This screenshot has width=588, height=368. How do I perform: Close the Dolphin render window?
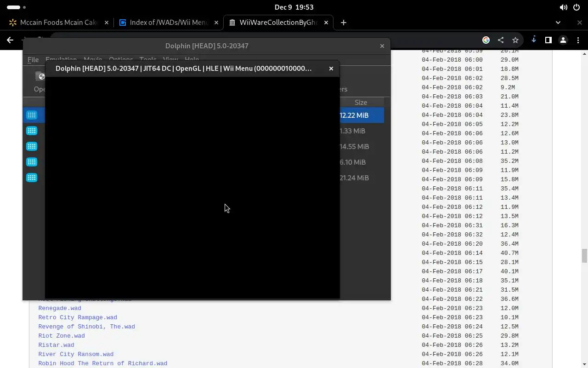tap(331, 69)
